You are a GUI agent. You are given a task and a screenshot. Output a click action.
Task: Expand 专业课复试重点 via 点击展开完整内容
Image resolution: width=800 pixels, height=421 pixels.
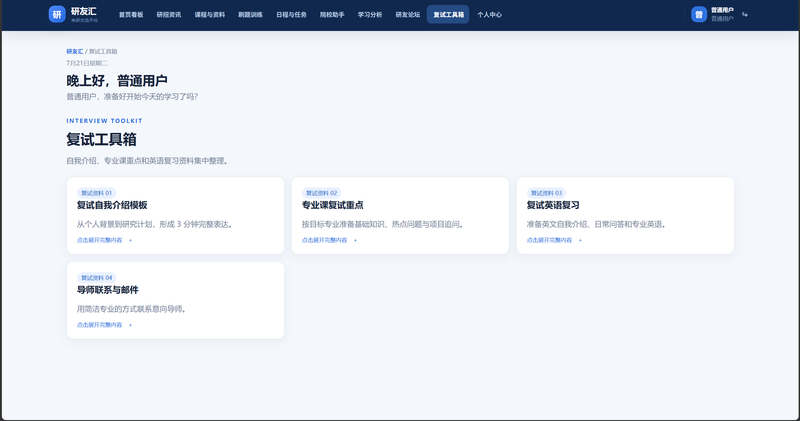click(x=330, y=240)
